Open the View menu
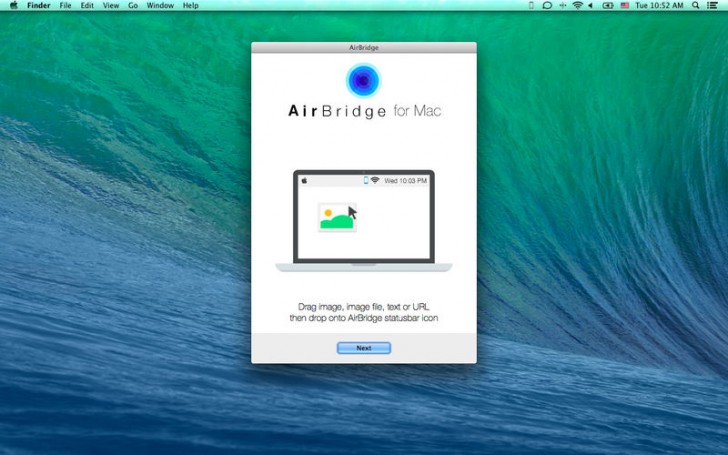The image size is (728, 455). click(110, 6)
